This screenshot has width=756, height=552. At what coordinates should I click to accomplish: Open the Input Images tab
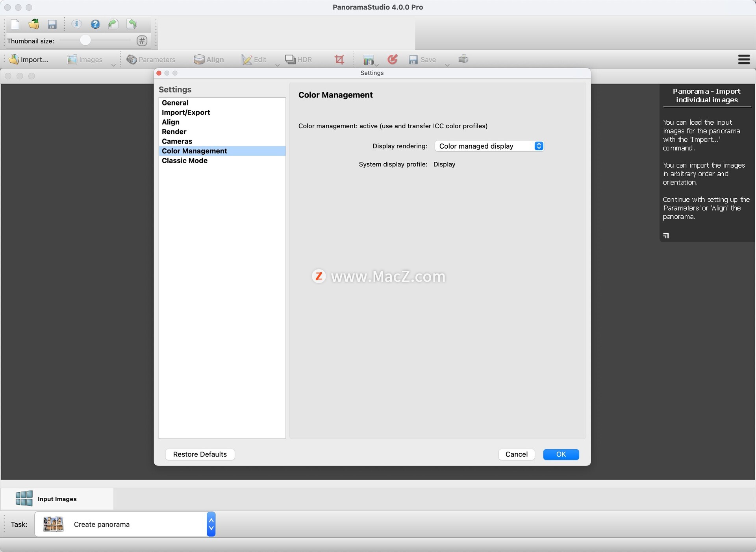point(57,499)
